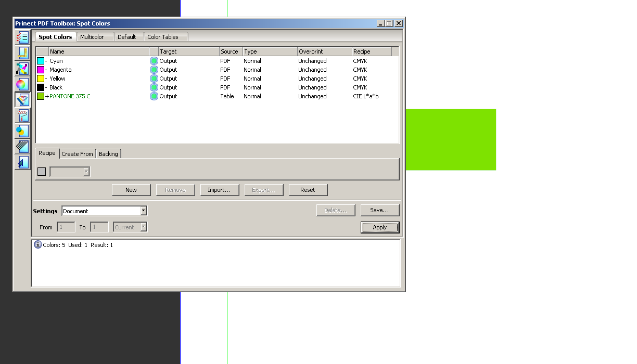Click the green Output target icon for Yellow

[x=154, y=79]
